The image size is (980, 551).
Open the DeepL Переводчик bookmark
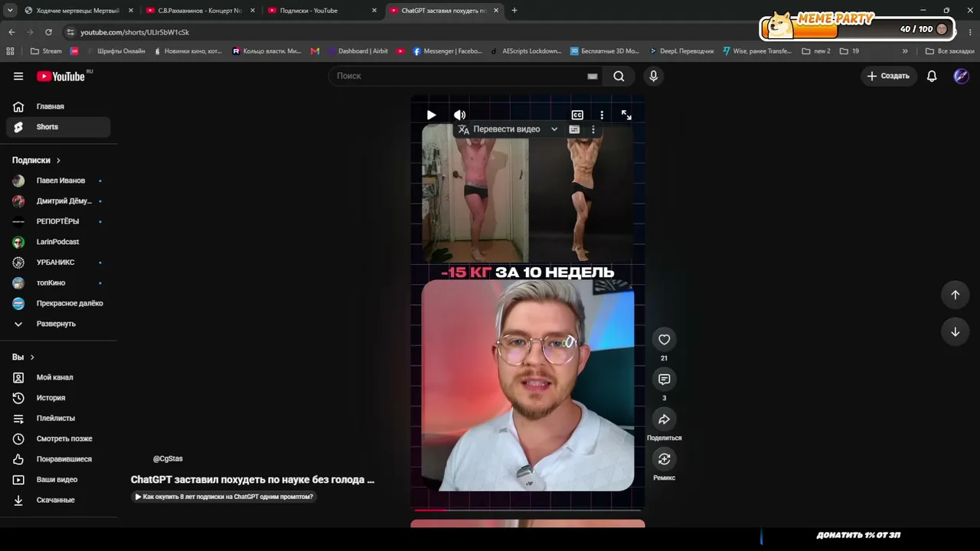pyautogui.click(x=681, y=51)
